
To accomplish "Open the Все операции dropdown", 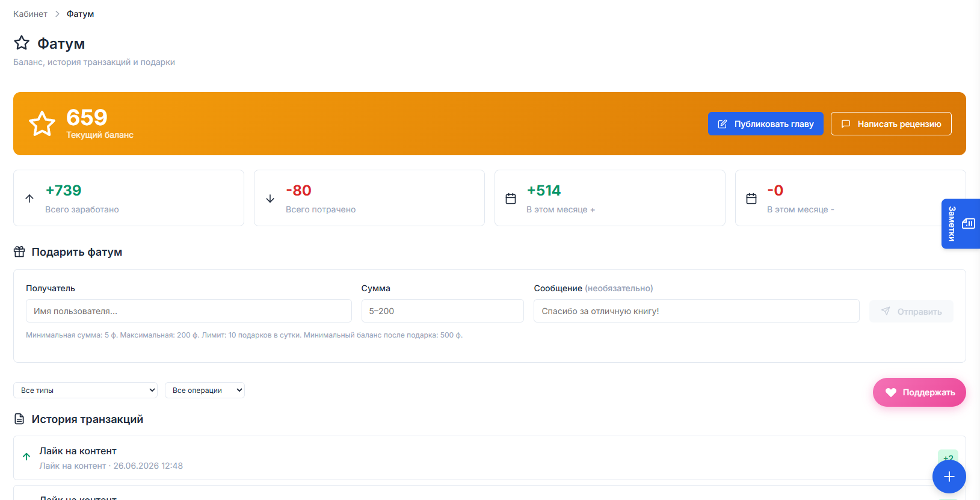I will (x=205, y=390).
